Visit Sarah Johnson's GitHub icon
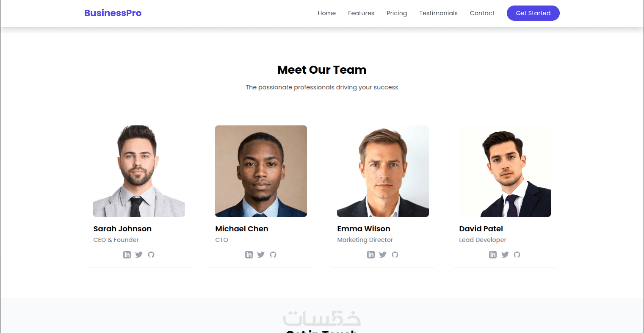 (x=151, y=255)
